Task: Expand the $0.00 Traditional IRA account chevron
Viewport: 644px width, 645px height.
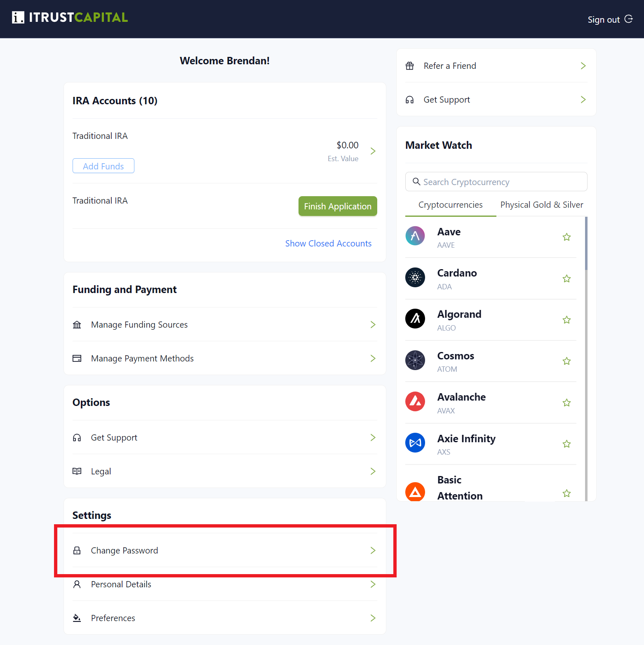Action: point(373,151)
